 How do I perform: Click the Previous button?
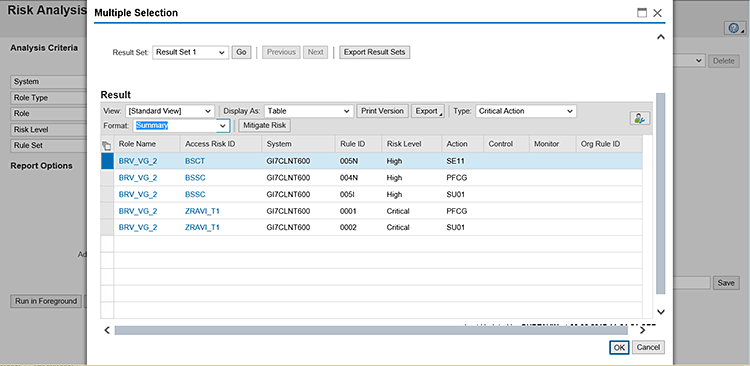tap(281, 52)
